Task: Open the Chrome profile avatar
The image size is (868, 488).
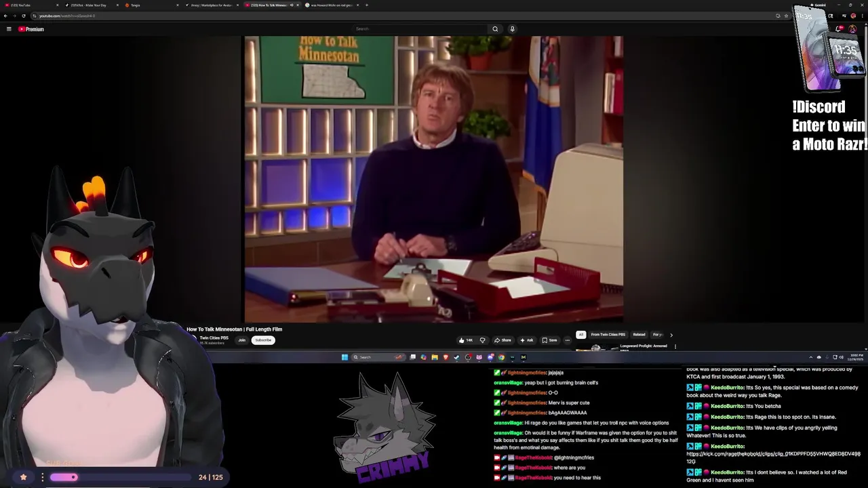Action: [x=853, y=16]
